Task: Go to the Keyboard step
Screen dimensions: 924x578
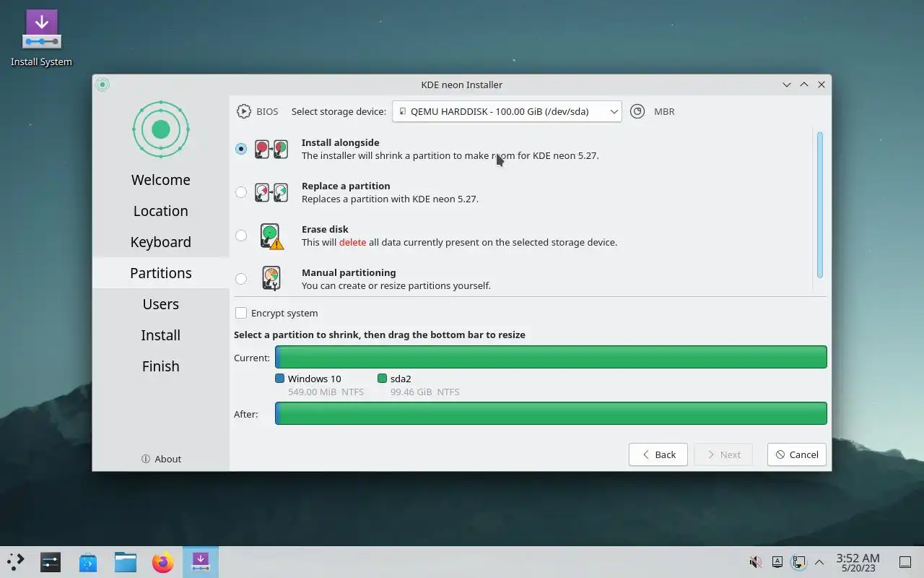Action: 161,242
